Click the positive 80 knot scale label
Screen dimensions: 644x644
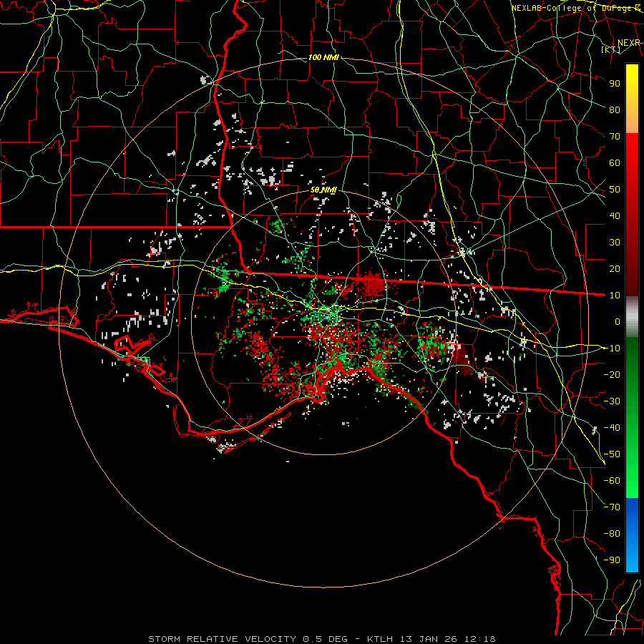pos(615,109)
